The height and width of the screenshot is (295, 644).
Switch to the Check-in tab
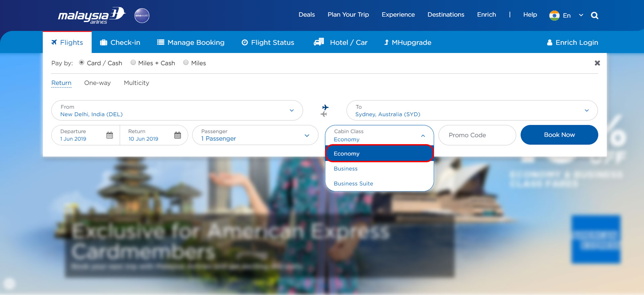coord(120,43)
